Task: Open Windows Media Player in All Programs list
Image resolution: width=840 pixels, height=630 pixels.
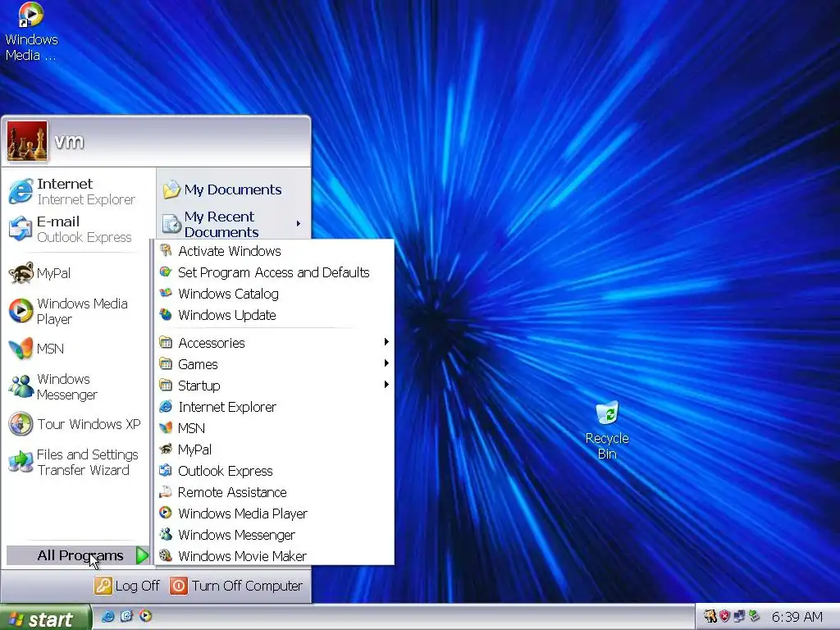Action: pos(274,514)
